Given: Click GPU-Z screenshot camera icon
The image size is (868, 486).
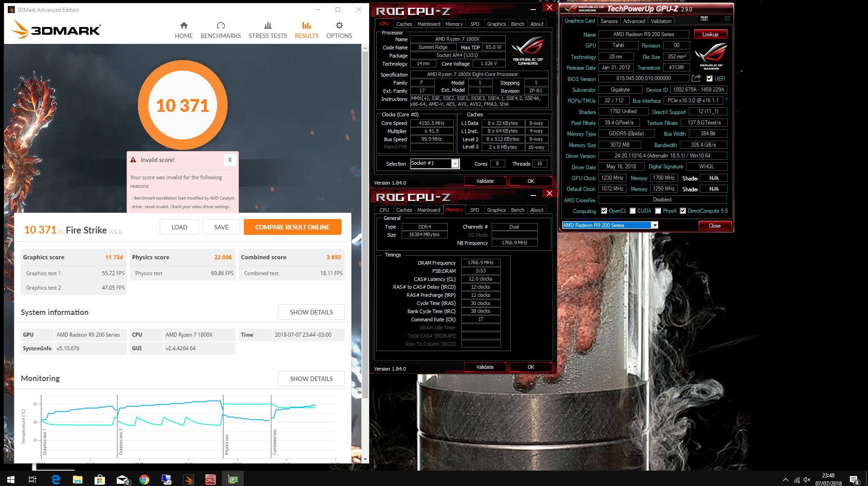Looking at the screenshot, I should (704, 19).
